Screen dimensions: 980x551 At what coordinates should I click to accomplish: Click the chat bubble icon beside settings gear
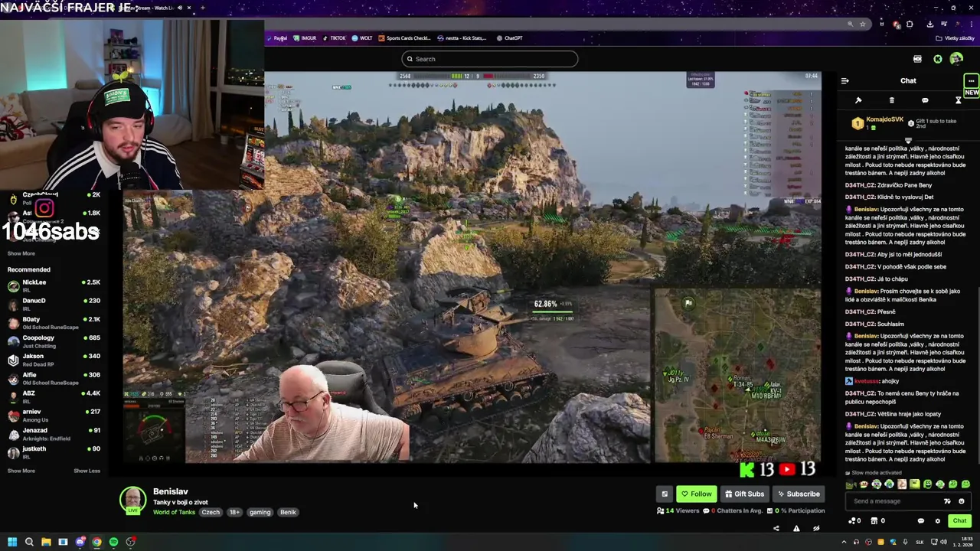920,521
